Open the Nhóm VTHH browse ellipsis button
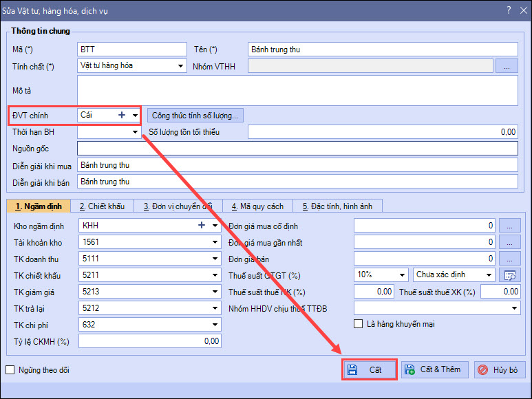532x399 pixels. pos(507,67)
